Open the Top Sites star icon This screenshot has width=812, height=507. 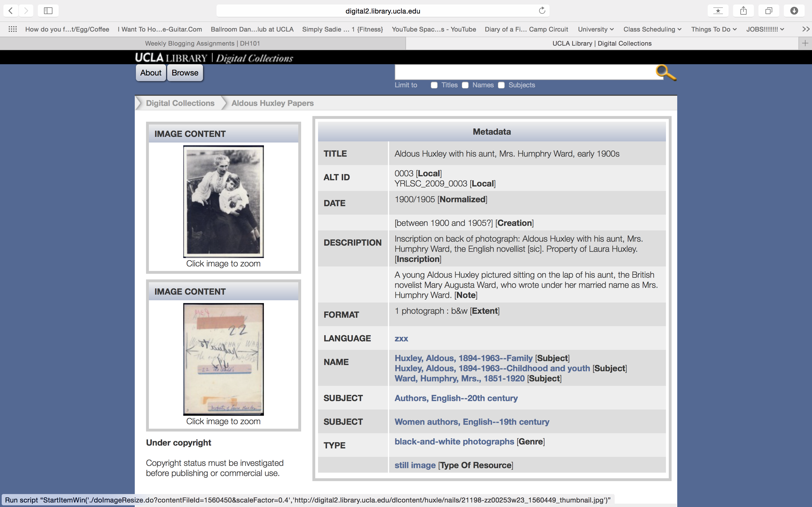[718, 11]
